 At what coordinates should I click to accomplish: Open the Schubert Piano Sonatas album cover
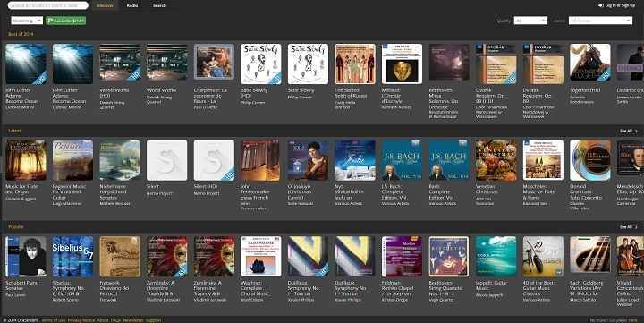(x=26, y=256)
